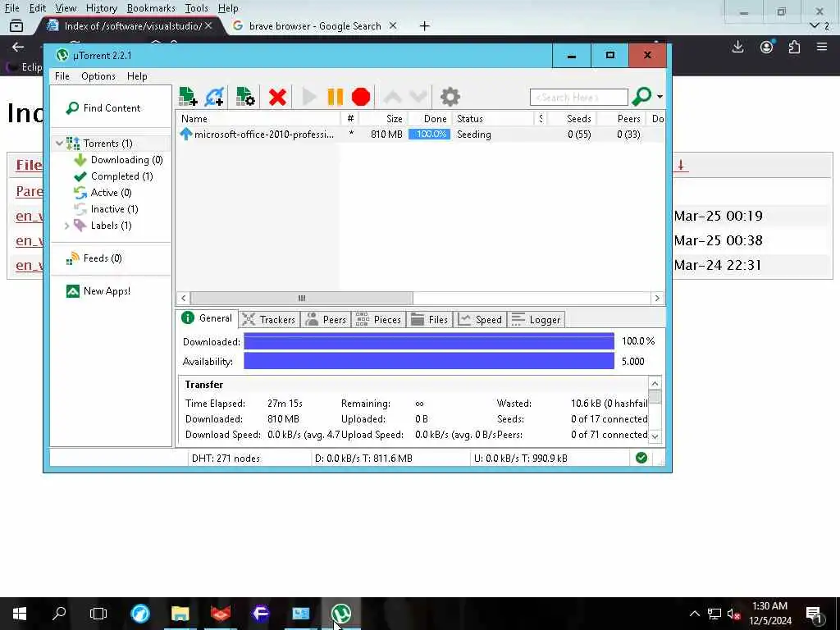Switch to the Pieces tab
Viewport: 840px width, 630px height.
tap(378, 320)
